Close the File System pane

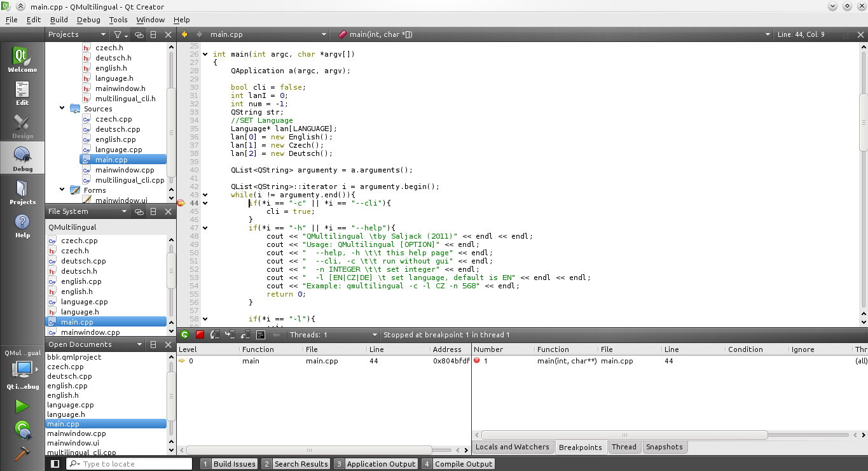[169, 211]
